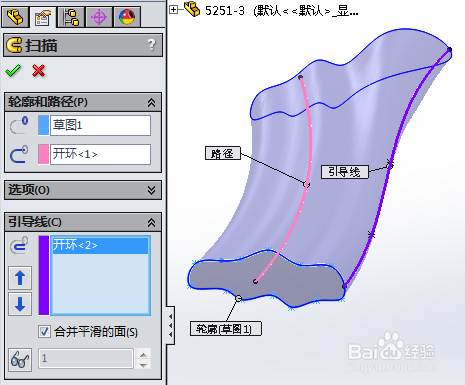465x385 pixels.
Task: Select 开环<2> in guide curves list
Action: tap(100, 245)
